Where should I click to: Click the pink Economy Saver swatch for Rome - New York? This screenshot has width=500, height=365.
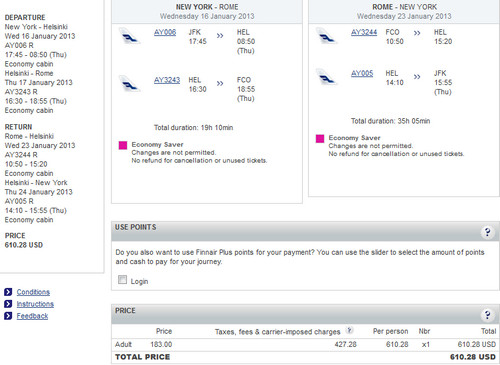coord(320,138)
